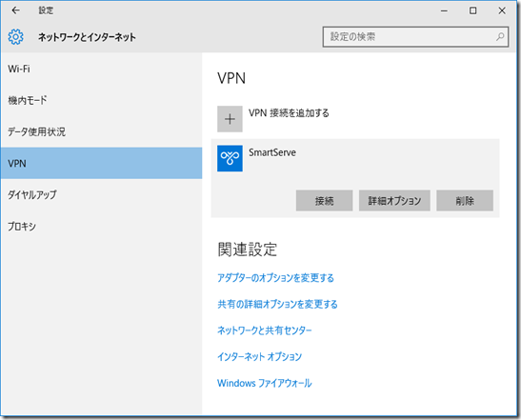521x420 pixels.
Task: Open アダプターのオプションを変更する link
Action: (275, 278)
